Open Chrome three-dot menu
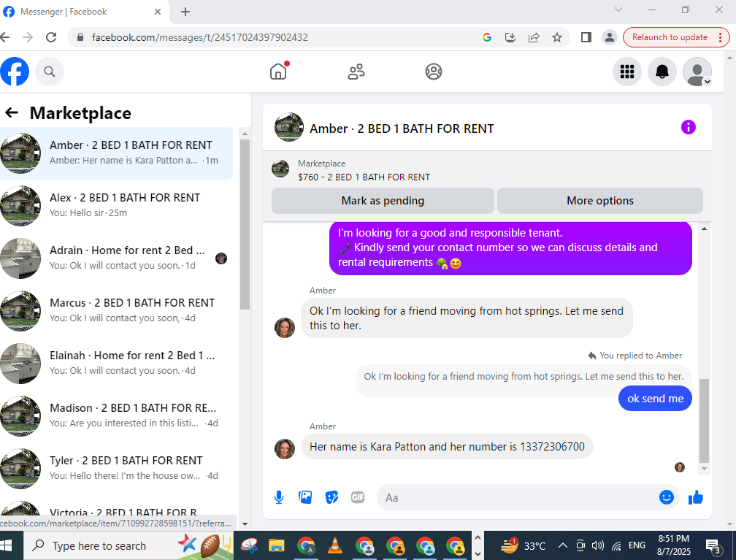Viewport: 736px width, 560px height. click(721, 37)
